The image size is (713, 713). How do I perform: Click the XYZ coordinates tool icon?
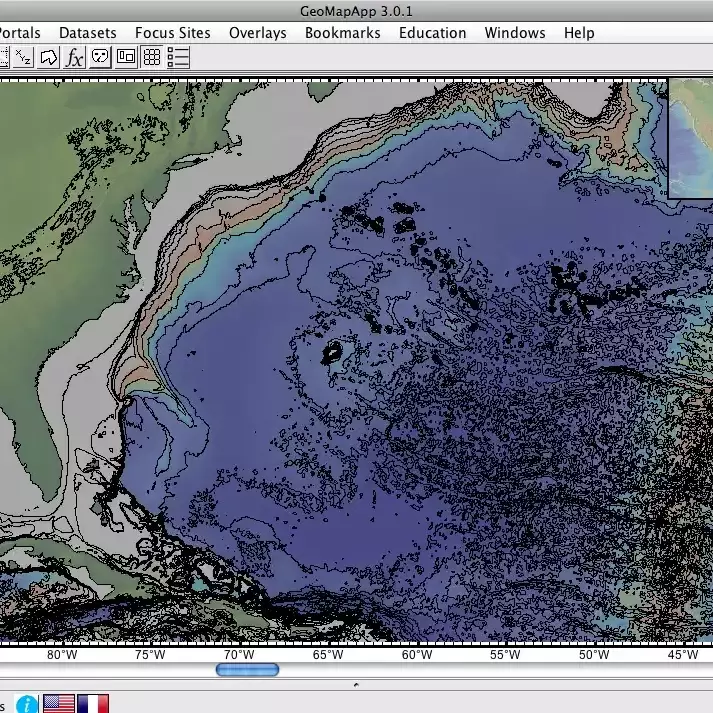point(22,57)
